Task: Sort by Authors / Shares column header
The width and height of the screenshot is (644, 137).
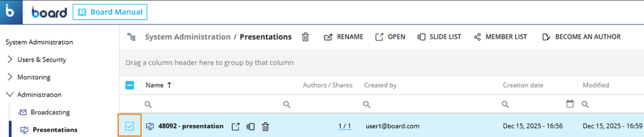Action: point(327,85)
